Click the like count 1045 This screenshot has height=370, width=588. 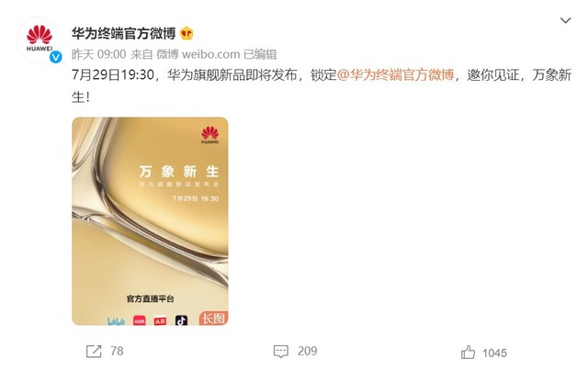click(494, 353)
